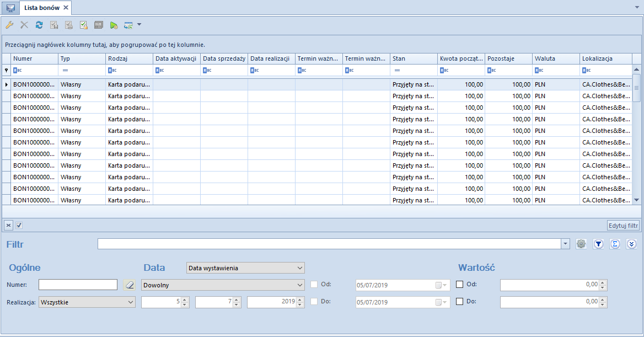Enable the Wartość 'Od' checkbox

(460, 285)
